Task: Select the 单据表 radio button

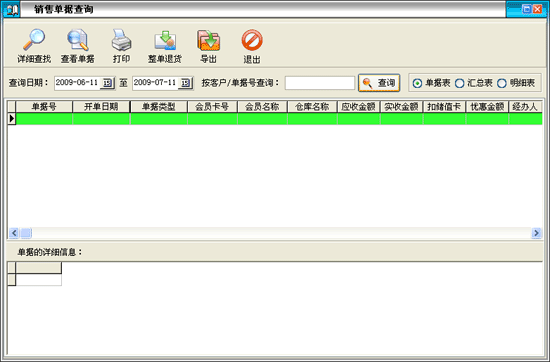Action: point(417,83)
